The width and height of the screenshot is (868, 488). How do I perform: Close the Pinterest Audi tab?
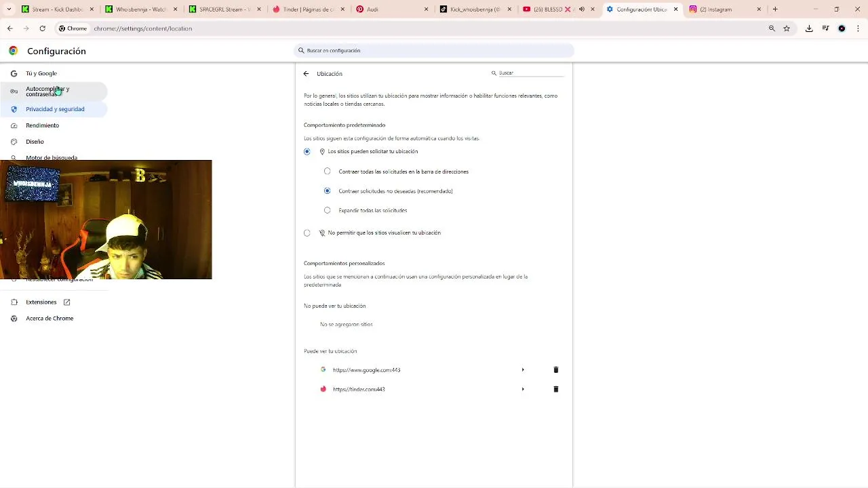(x=427, y=9)
